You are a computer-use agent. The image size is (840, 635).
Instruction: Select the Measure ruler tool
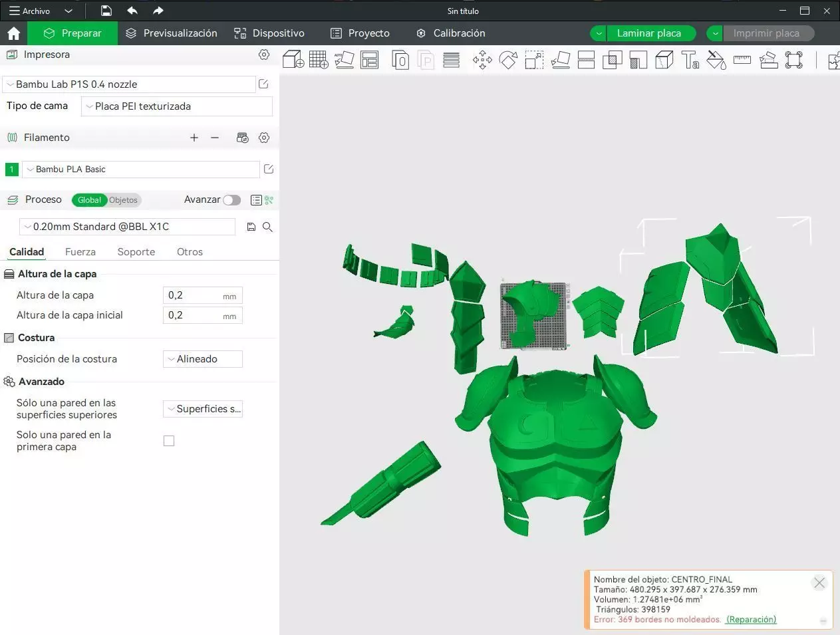click(x=742, y=60)
